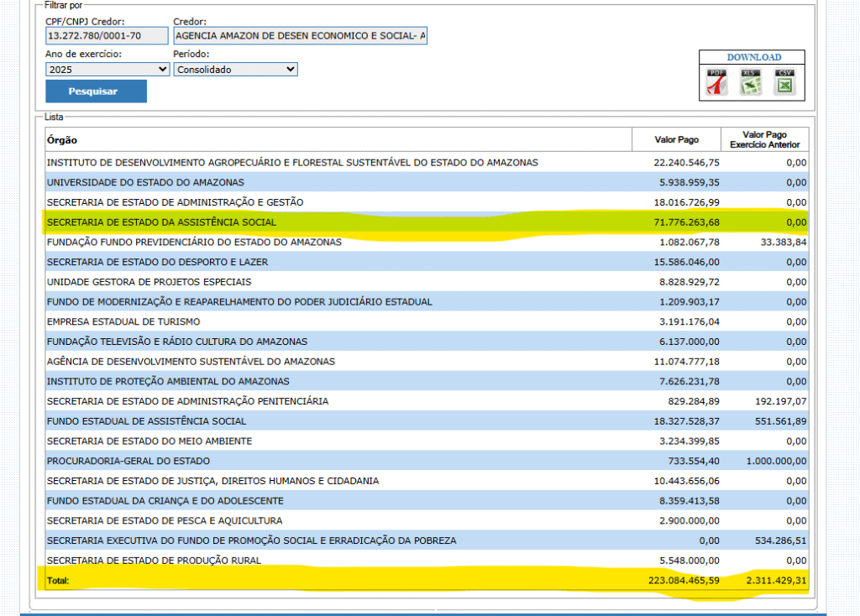The width and height of the screenshot is (860, 616).
Task: Click the paid value 5.938.959,35
Action: click(x=689, y=182)
